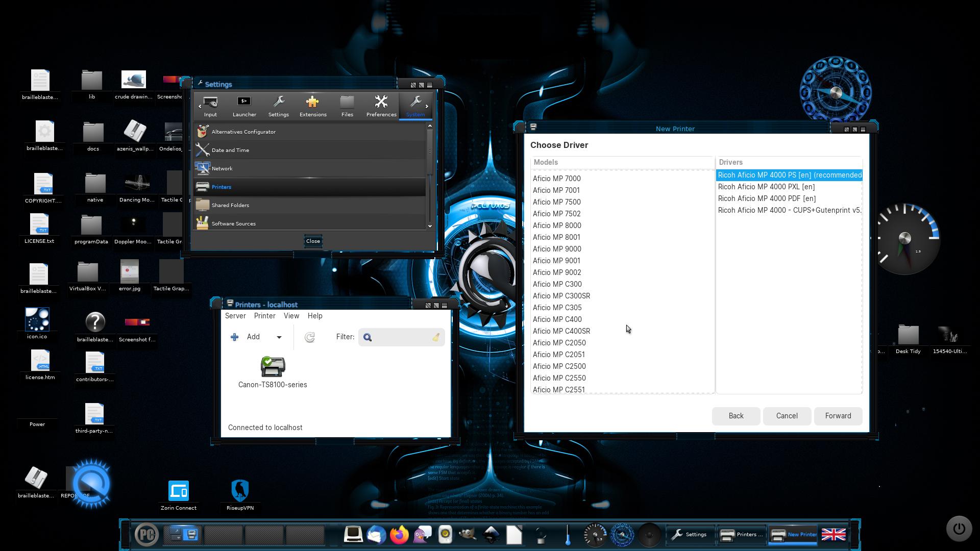Click the Firefox icon in taskbar
The image size is (980, 551).
(399, 534)
